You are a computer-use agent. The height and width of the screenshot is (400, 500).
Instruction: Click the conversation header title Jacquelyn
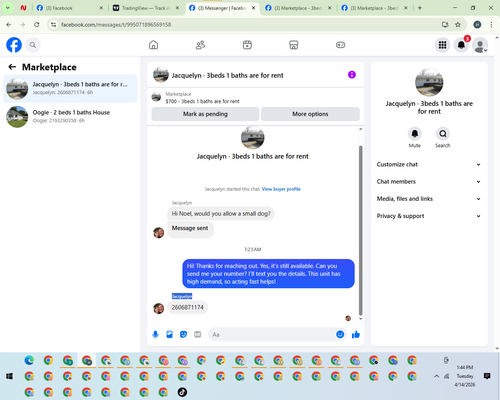(x=227, y=75)
